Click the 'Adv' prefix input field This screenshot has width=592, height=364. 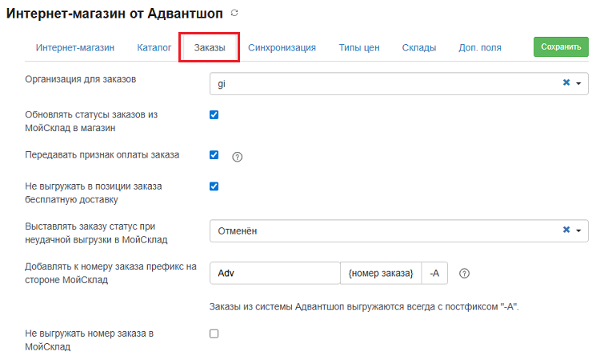(x=275, y=273)
